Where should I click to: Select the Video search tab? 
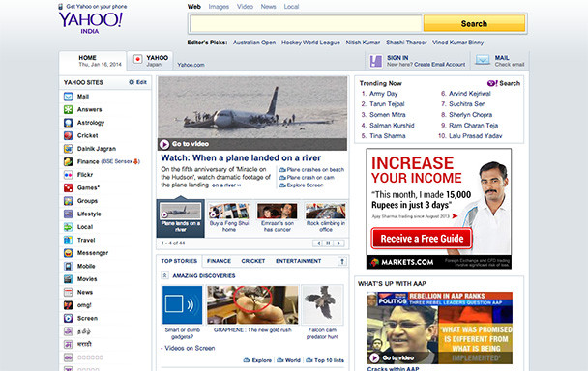[245, 7]
